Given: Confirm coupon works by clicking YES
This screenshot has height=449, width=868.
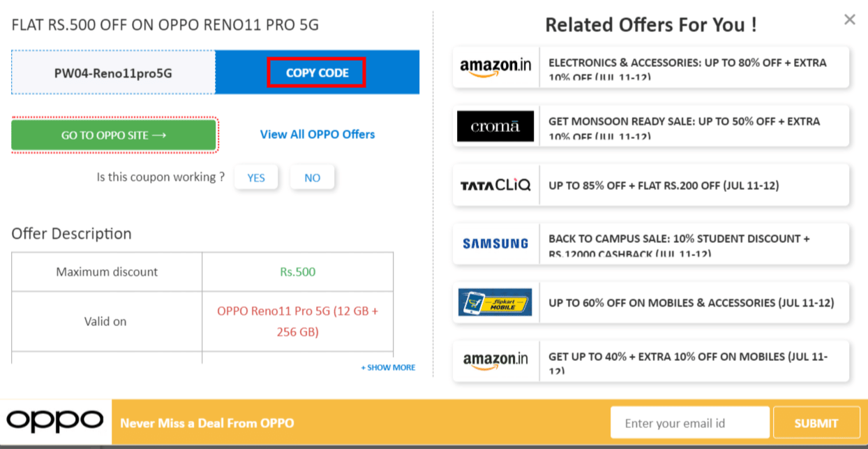Looking at the screenshot, I should tap(256, 177).
